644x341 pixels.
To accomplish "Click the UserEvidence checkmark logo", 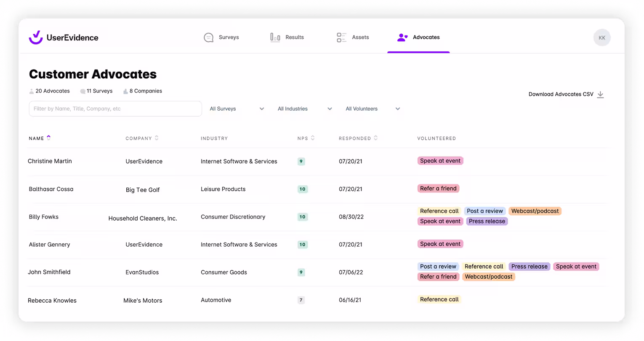I will pos(36,37).
